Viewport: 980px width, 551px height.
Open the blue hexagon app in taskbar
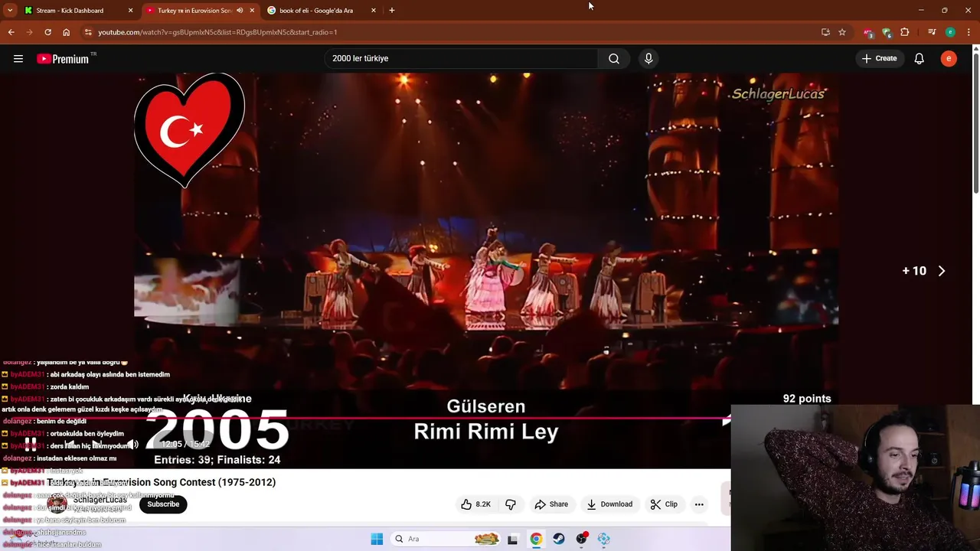coord(604,539)
